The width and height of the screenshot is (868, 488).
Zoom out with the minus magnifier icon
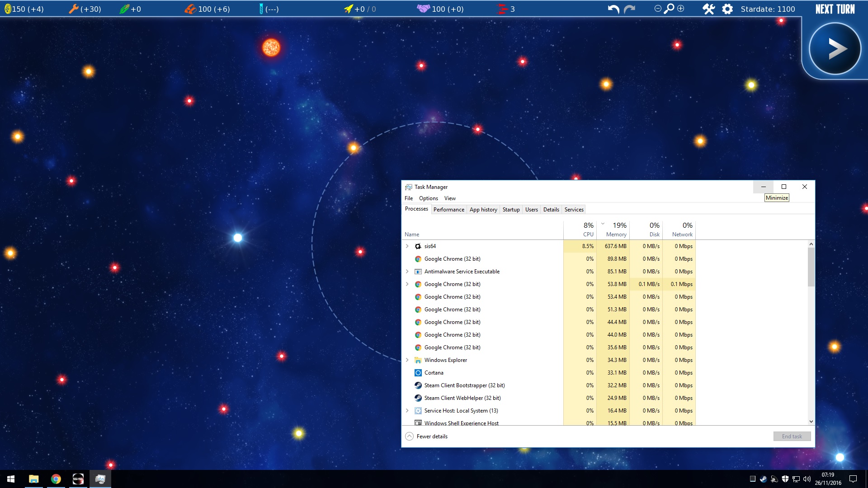tap(658, 9)
